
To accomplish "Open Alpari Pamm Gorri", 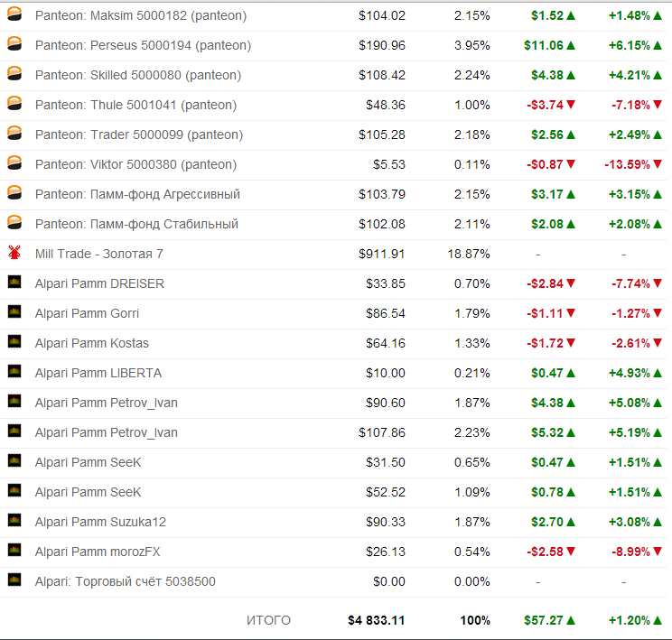I will coord(87,313).
